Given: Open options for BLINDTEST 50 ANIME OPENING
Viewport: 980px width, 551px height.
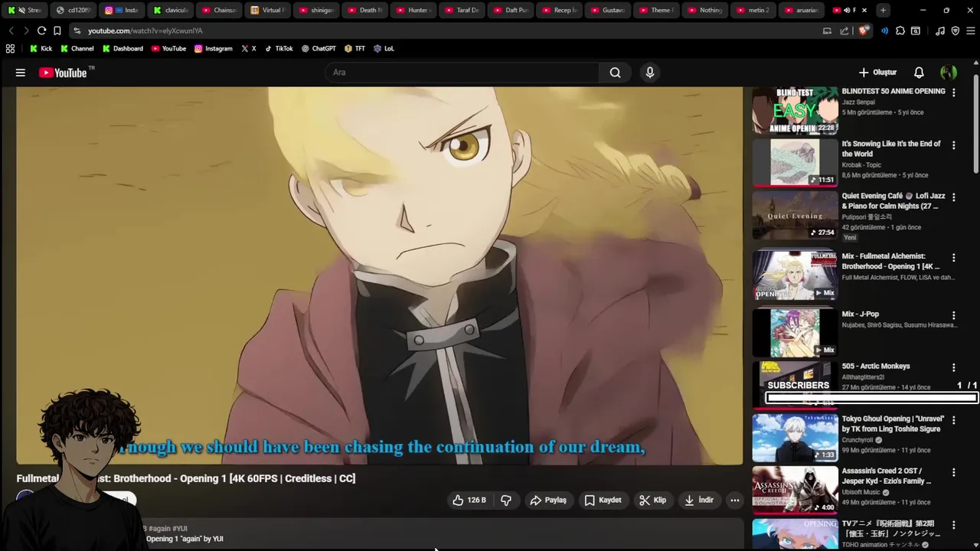Looking at the screenshot, I should pos(953,93).
